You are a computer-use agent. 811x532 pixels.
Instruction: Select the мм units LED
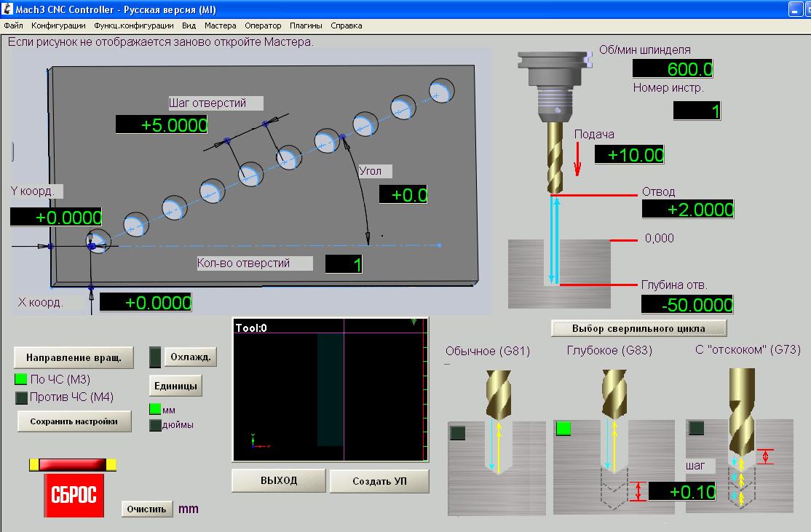click(x=154, y=409)
